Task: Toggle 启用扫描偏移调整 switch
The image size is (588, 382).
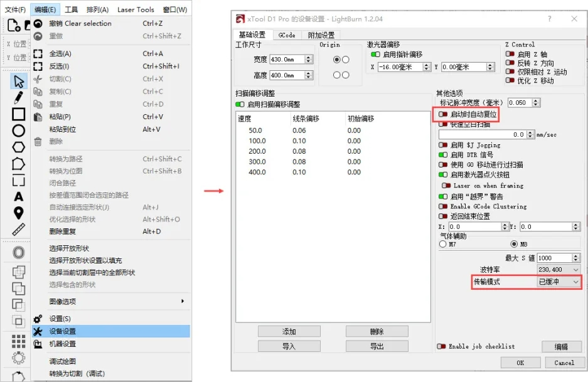Action: 240,104
